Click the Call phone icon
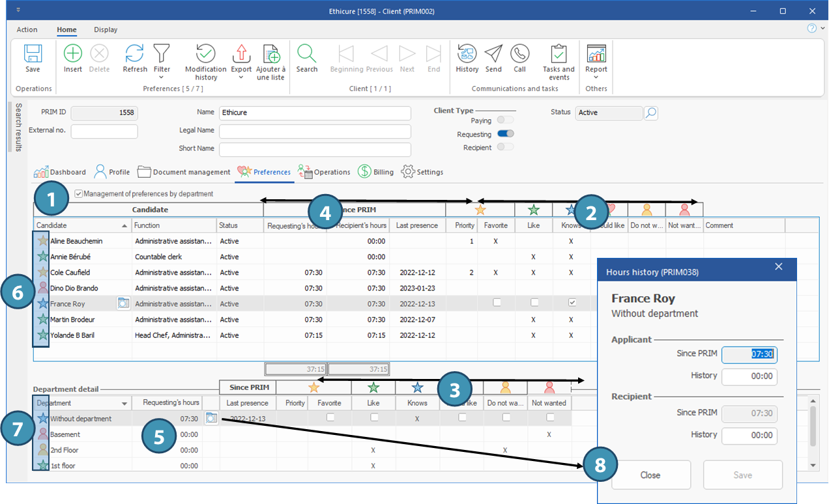The height and width of the screenshot is (504, 829). click(x=519, y=53)
